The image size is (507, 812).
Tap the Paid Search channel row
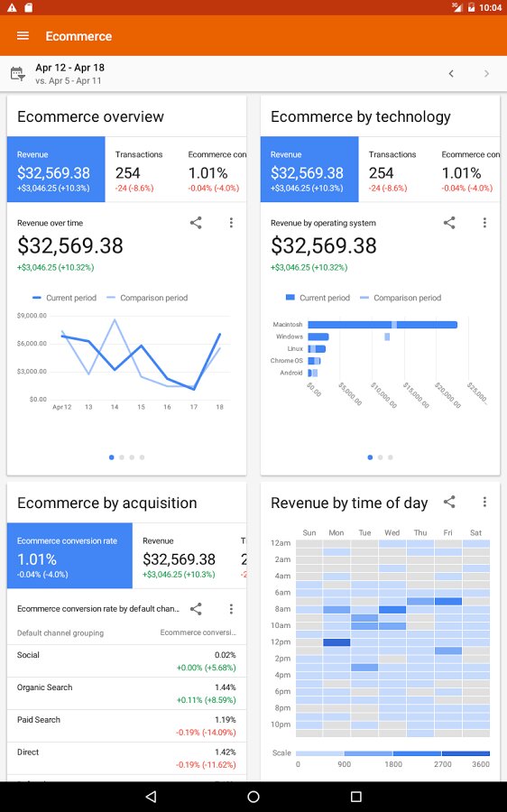[126, 725]
